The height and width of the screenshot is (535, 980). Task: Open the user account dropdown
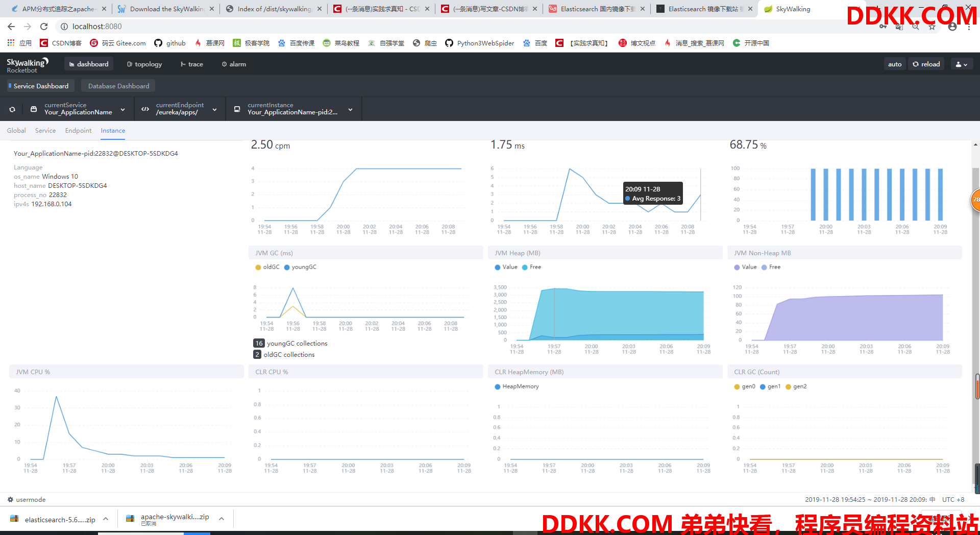click(x=962, y=64)
